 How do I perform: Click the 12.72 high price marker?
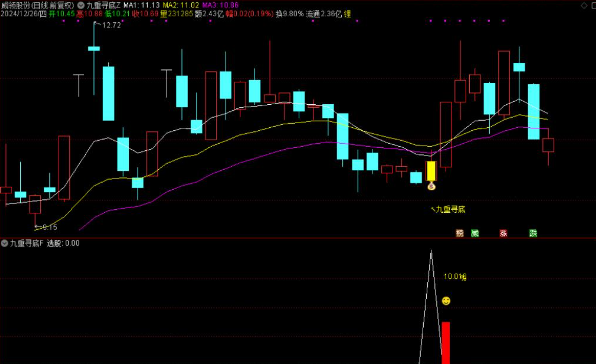pyautogui.click(x=111, y=25)
